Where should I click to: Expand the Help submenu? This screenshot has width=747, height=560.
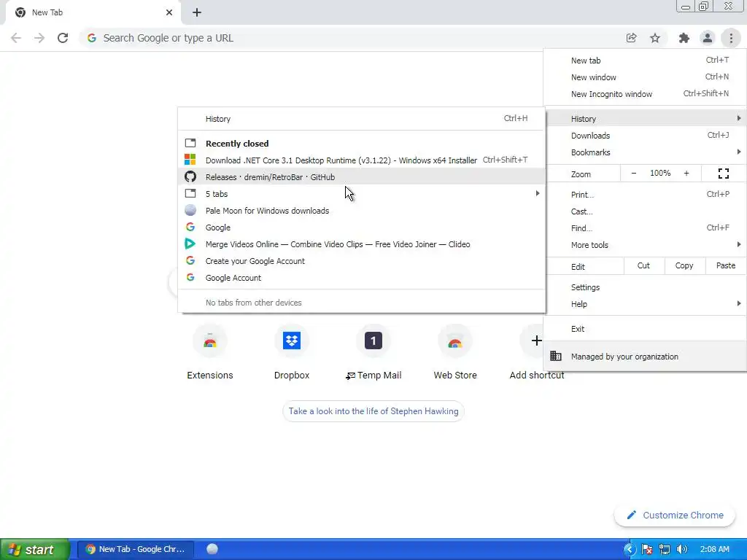(x=645, y=304)
